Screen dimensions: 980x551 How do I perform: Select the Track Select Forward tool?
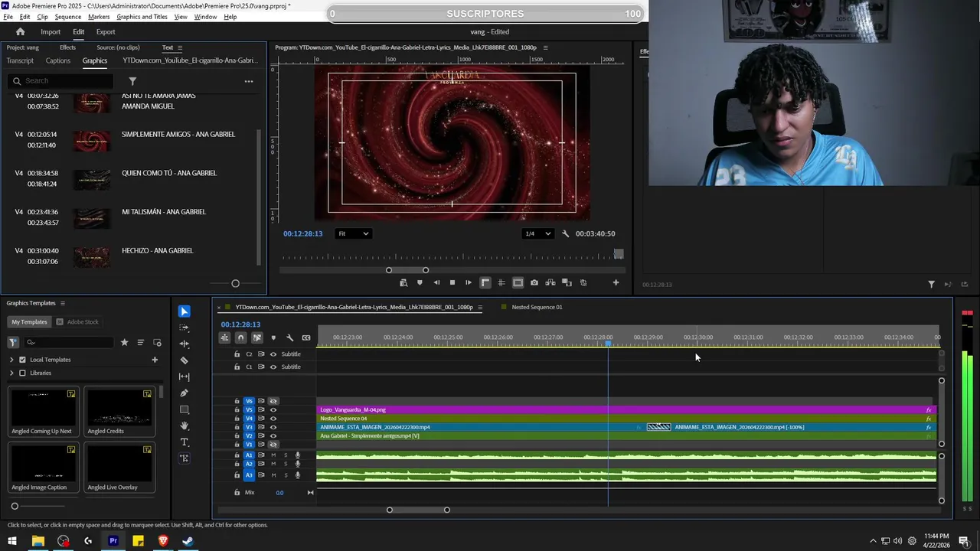tap(184, 328)
